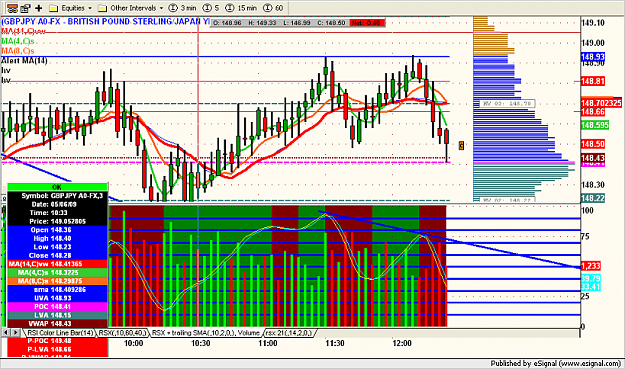Switch to the RSX(,10,60,40,) tab
This screenshot has height=369, width=625.
click(x=122, y=333)
